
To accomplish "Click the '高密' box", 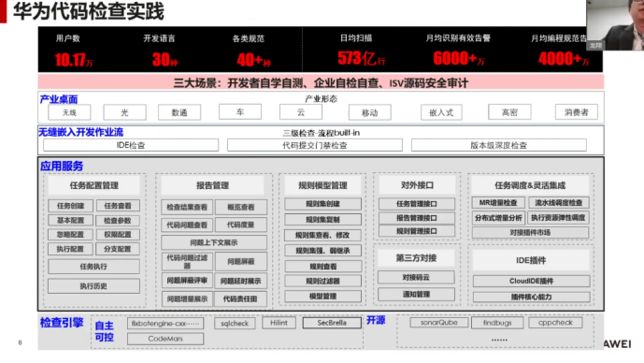I will 509,112.
